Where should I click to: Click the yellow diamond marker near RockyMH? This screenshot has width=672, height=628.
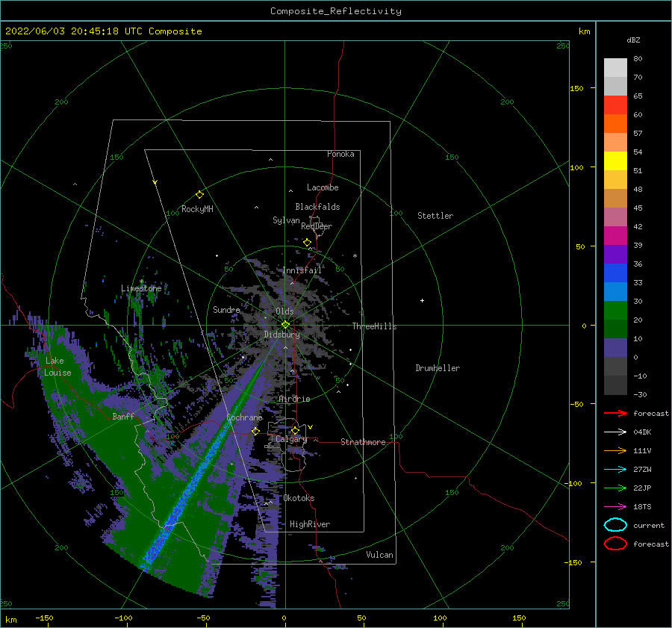(x=199, y=195)
